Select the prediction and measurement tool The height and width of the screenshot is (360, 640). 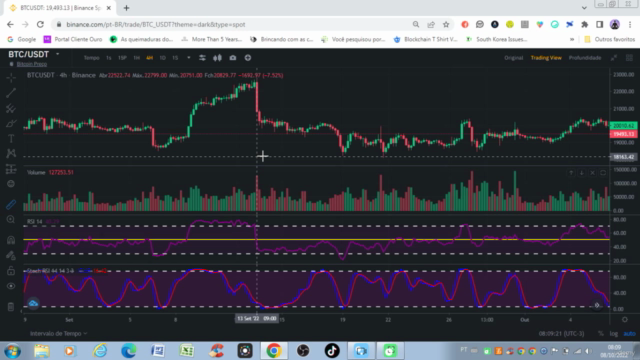coord(11,169)
